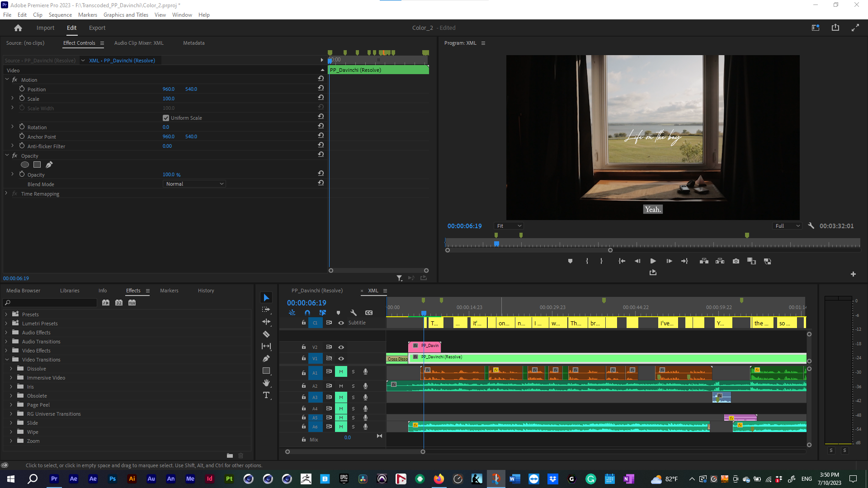The width and height of the screenshot is (868, 488).
Task: Take a frame export snapshot in the Program monitor
Action: pos(736,261)
